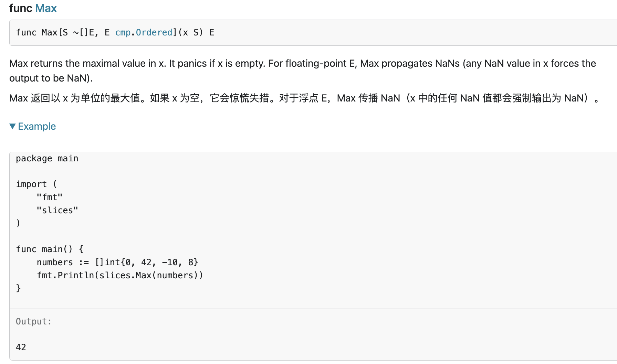Open the Ordered type link in signature
The image size is (617, 364).
click(154, 32)
